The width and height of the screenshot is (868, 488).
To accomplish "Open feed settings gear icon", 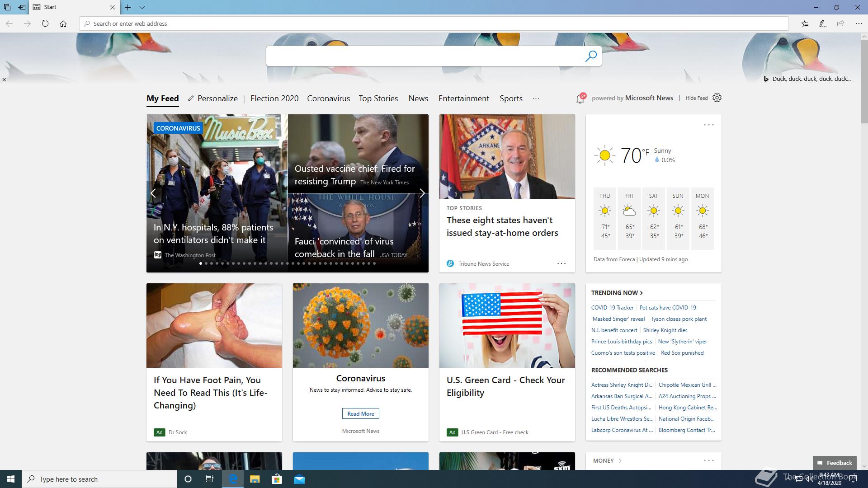I will [717, 98].
